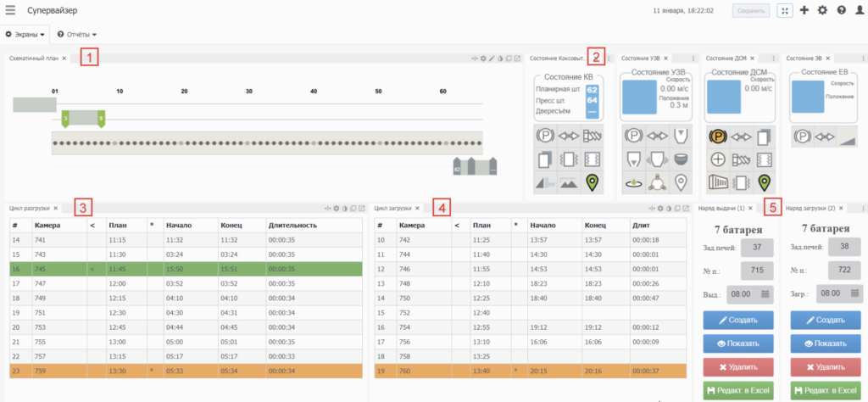
Task: Click mountain leveling icon in Состояние КВ
Action: (569, 182)
